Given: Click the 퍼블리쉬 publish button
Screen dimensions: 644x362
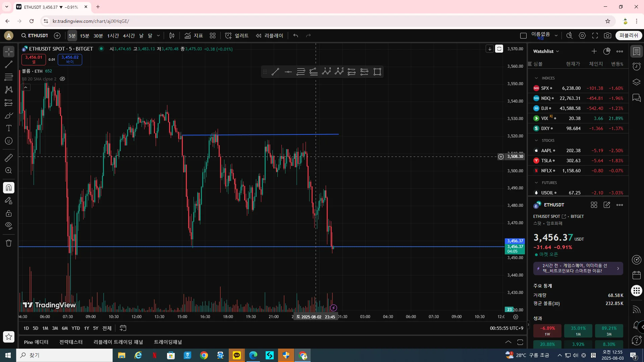Looking at the screenshot, I should point(629,36).
